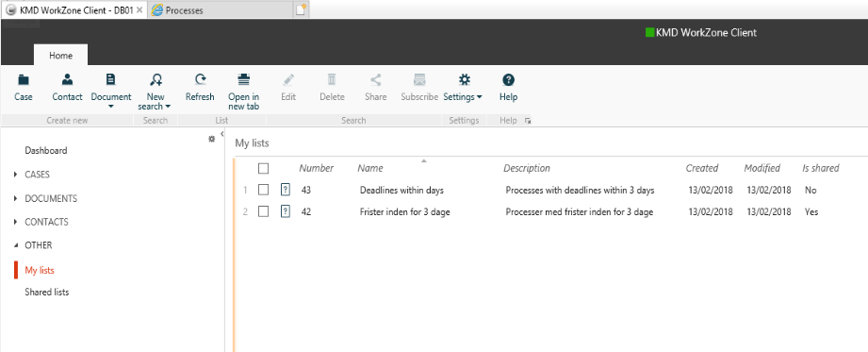This screenshot has height=352, width=868.
Task: Click the Share icon
Action: pos(376,80)
